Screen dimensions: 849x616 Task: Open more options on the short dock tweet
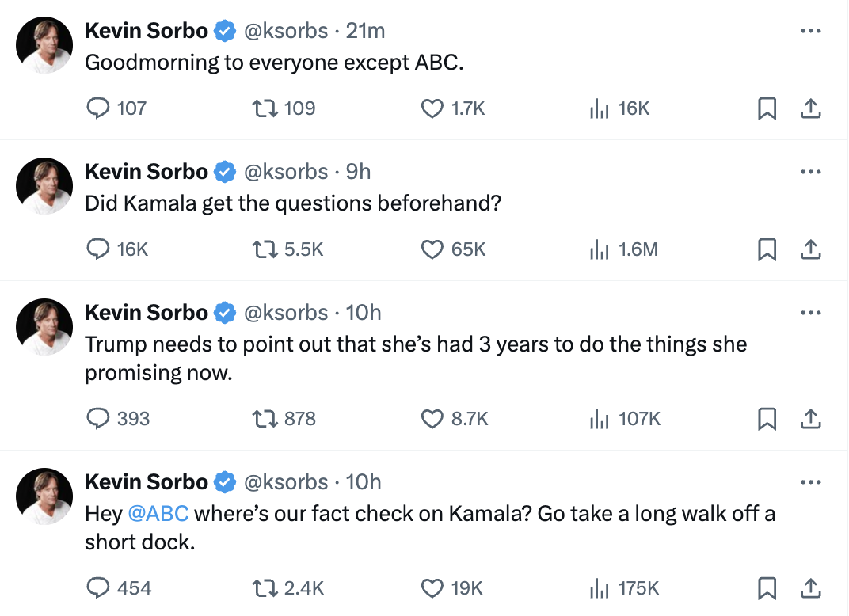(811, 481)
